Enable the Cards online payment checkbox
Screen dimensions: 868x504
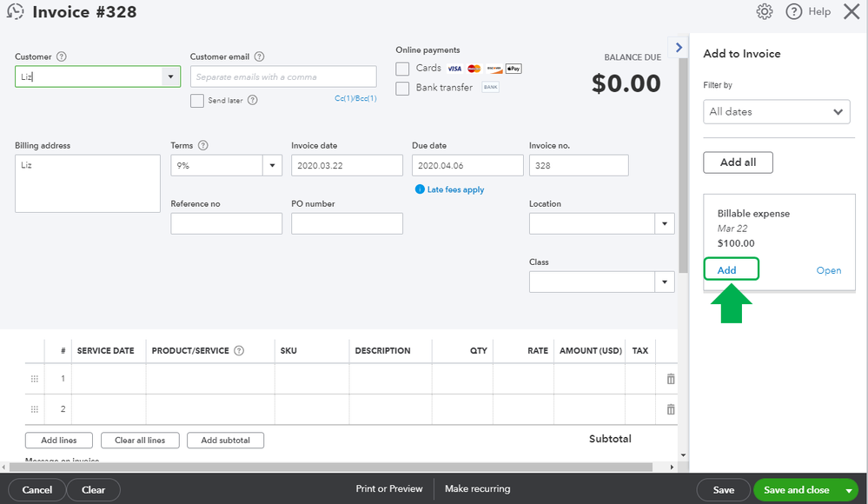(x=402, y=69)
